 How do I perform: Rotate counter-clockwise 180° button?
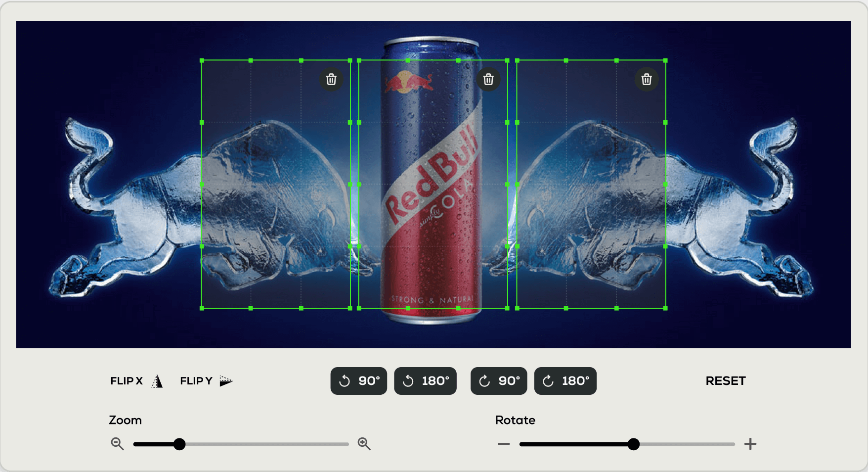tap(425, 381)
